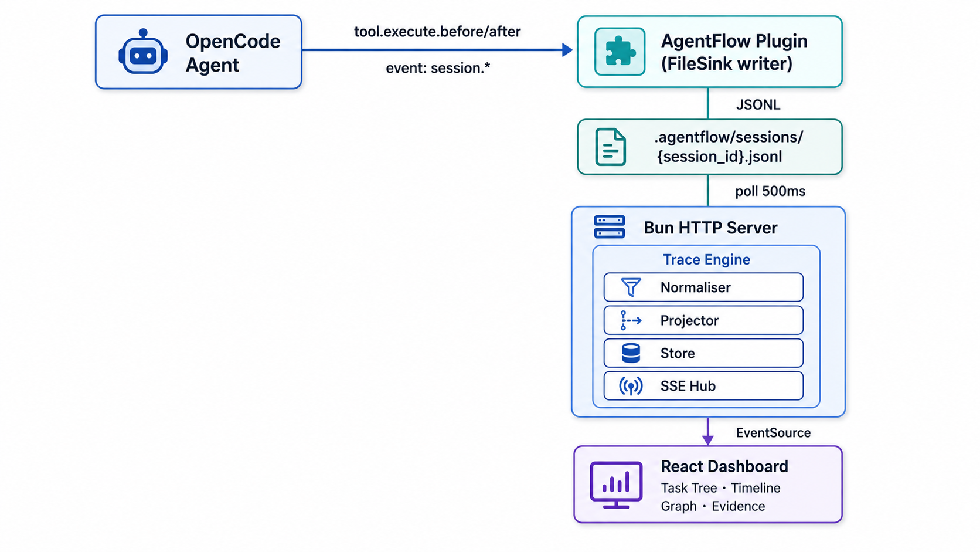This screenshot has height=552, width=980.
Task: Click the AgentFlow Plugin puzzle piece icon
Action: tap(620, 52)
